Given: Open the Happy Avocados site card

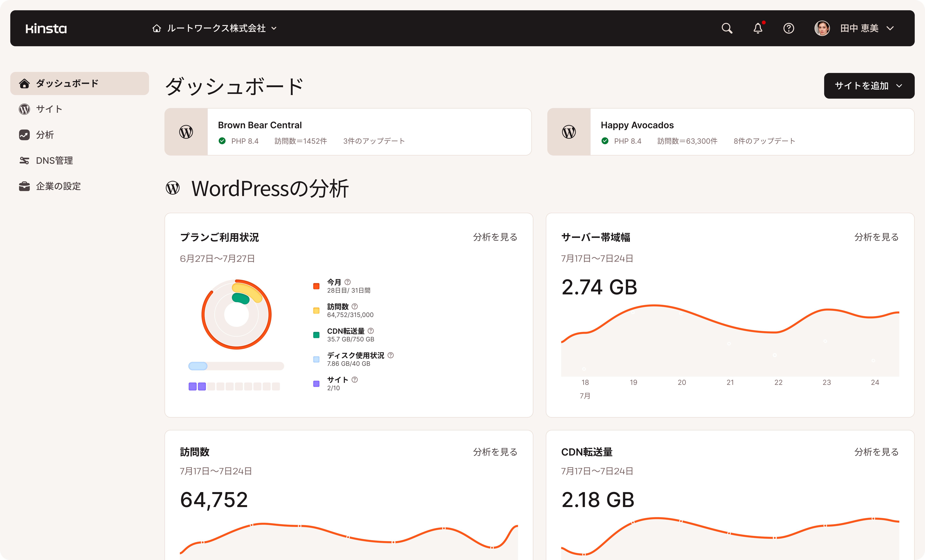Looking at the screenshot, I should (637, 125).
